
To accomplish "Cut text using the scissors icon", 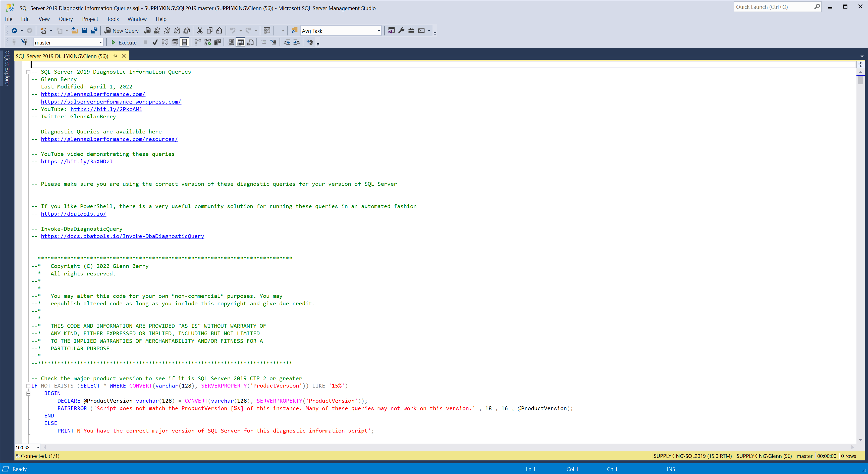I will point(199,31).
